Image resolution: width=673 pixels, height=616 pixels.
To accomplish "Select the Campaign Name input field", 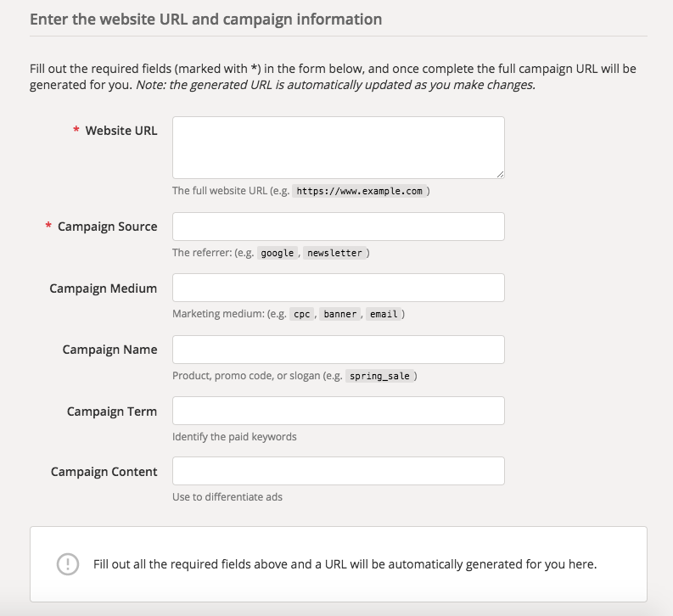I will click(x=339, y=350).
